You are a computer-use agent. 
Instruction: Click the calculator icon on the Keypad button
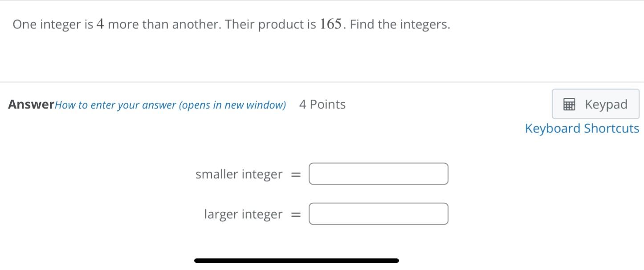[x=570, y=104]
